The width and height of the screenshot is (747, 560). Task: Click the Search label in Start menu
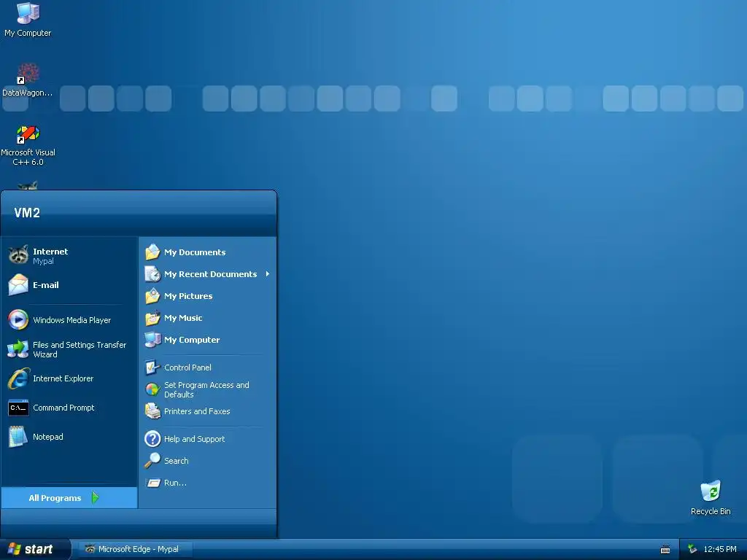tap(177, 461)
